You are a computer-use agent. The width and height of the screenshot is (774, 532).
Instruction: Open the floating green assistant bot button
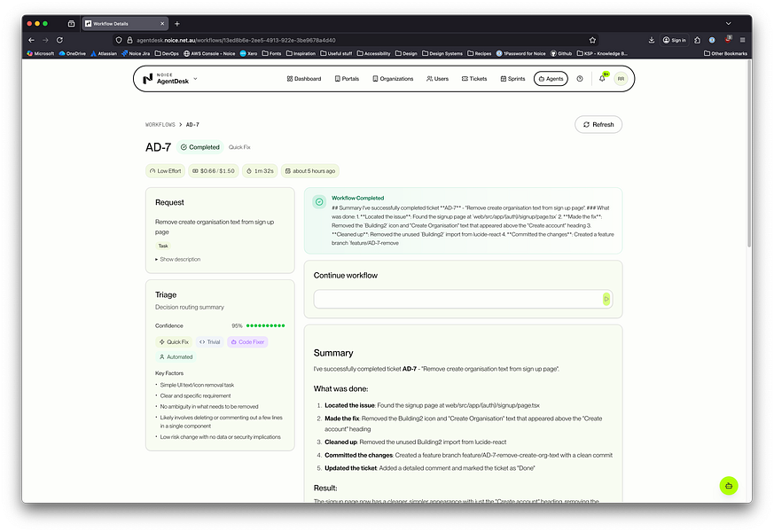[728, 486]
